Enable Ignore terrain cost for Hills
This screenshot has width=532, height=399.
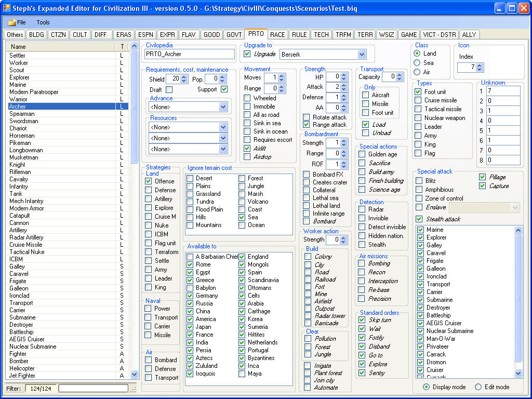[190, 217]
